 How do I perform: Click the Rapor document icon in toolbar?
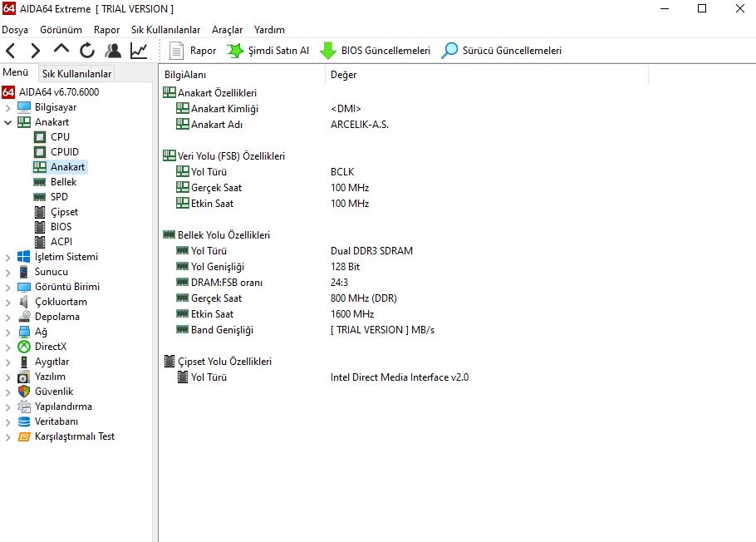coord(176,51)
